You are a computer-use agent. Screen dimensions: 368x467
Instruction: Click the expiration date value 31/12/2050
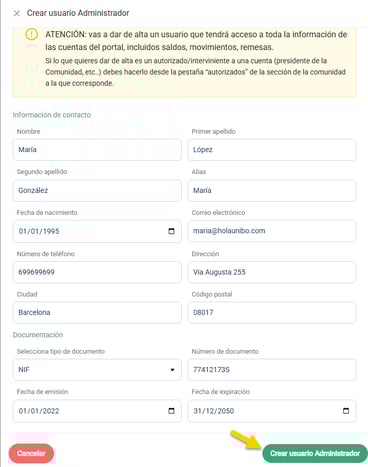click(214, 411)
